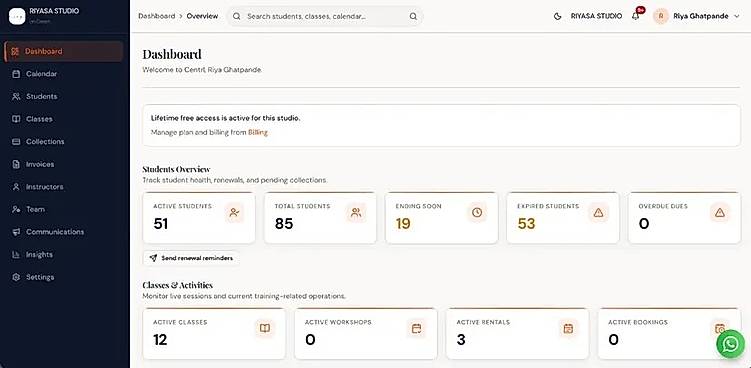
Task: Click the R user avatar
Action: [x=661, y=16]
